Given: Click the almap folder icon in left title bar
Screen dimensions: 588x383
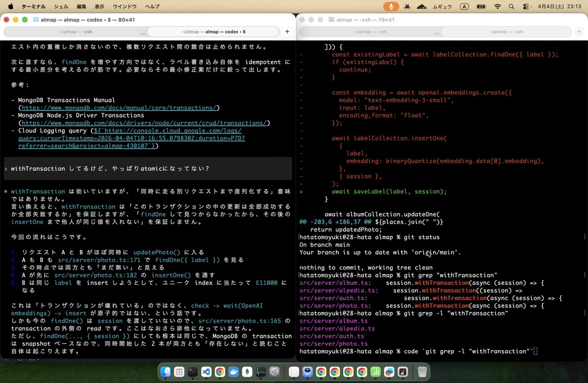Looking at the screenshot, I should click(36, 20).
